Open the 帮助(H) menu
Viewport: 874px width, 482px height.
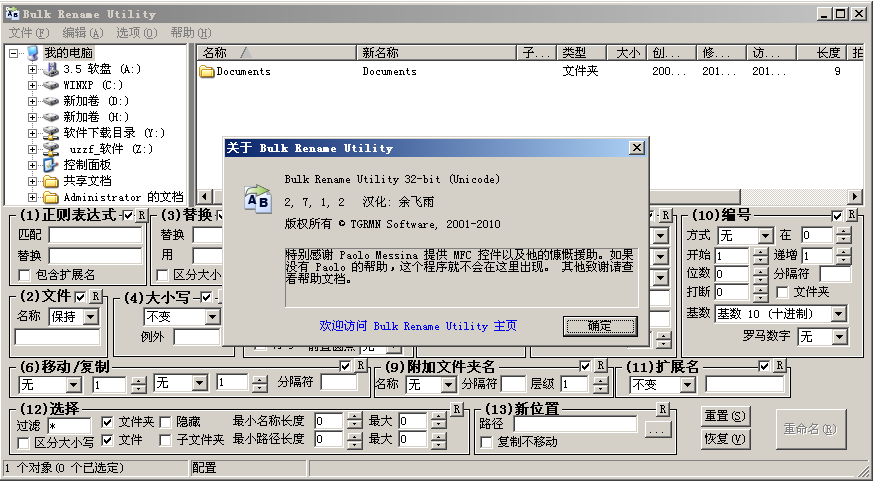191,32
